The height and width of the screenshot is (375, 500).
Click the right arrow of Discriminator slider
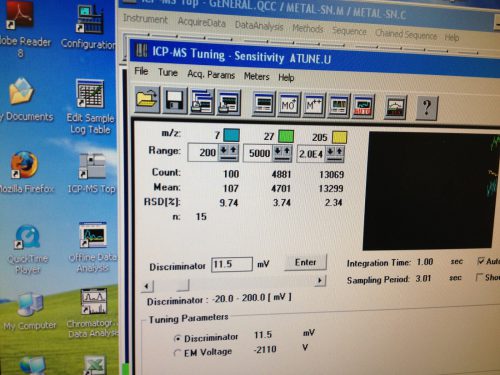pos(319,281)
